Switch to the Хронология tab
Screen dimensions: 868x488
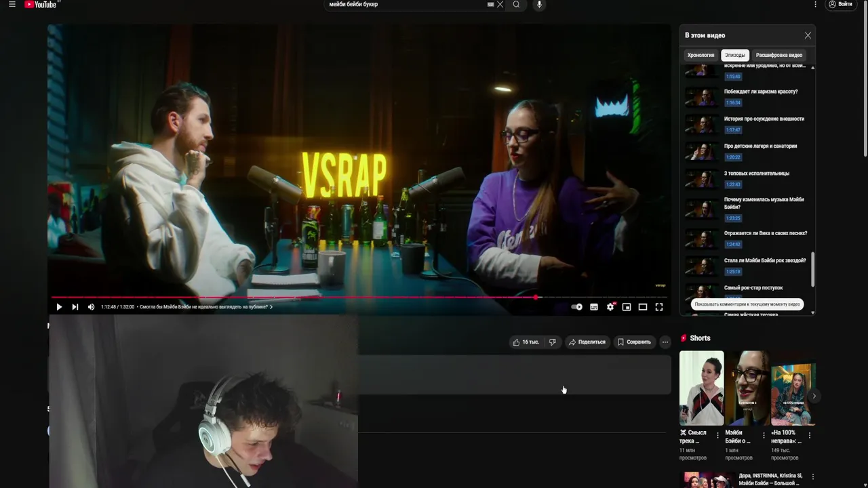coord(701,55)
